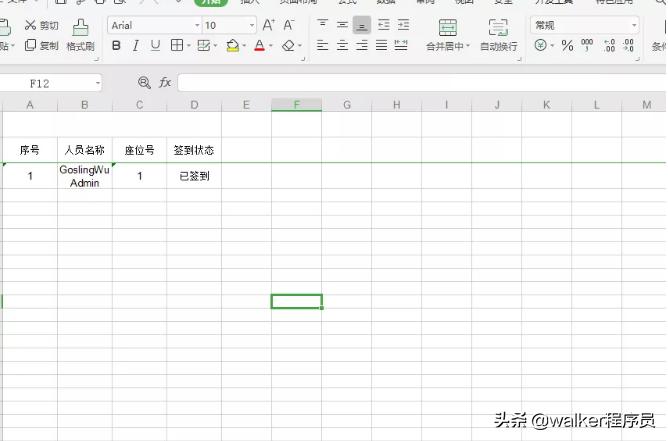
Task: Select the GoslingWu Admin cell
Action: click(85, 176)
